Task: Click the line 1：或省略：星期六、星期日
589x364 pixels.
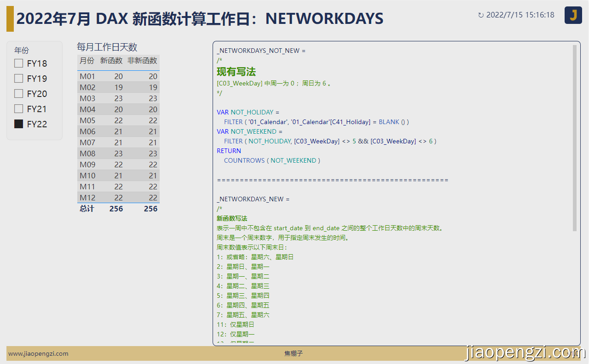Action: point(255,257)
